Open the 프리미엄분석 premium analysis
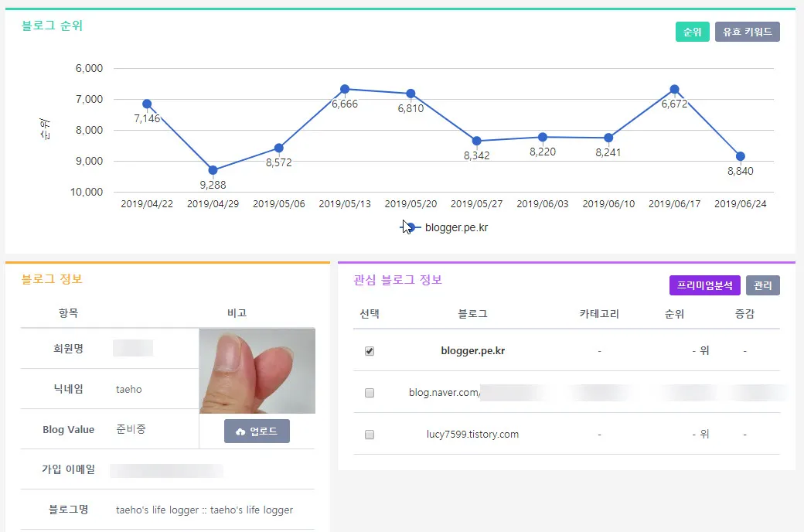 pos(704,285)
